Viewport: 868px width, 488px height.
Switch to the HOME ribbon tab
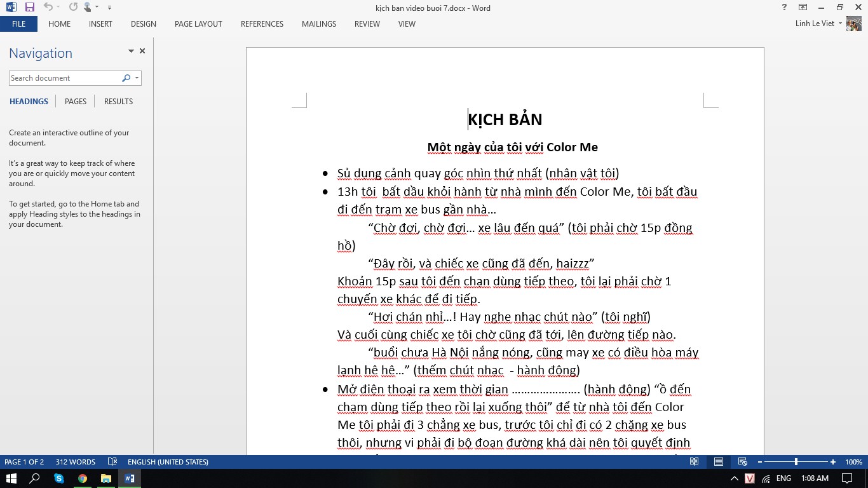click(60, 24)
